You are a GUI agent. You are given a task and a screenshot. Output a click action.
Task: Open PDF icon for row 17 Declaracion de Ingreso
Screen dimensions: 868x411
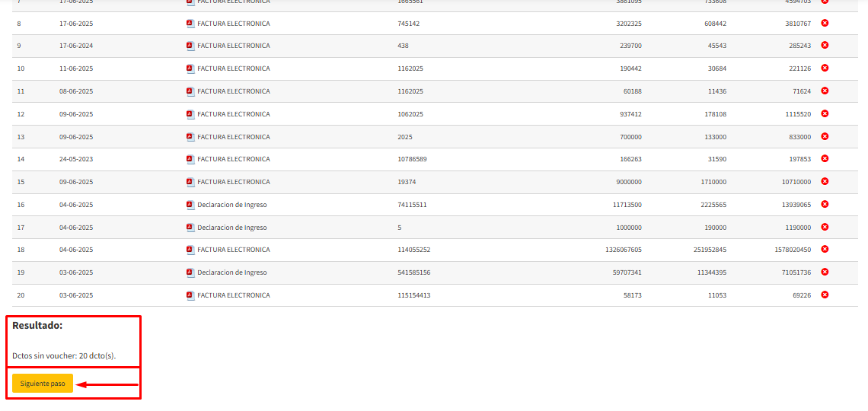coord(190,228)
